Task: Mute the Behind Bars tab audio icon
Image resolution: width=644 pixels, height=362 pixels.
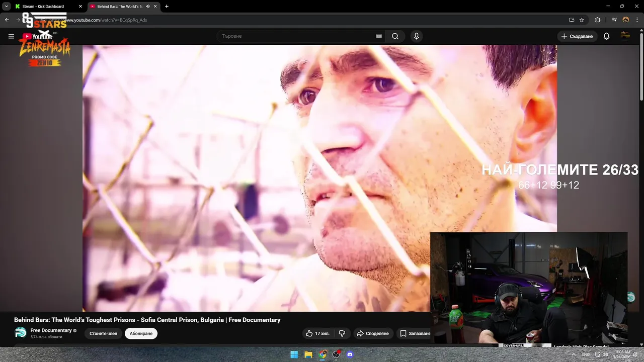Action: tap(148, 7)
